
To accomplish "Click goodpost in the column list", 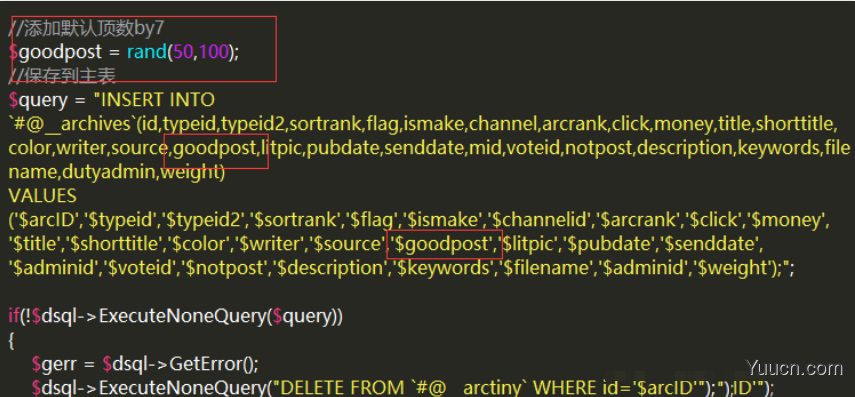I will pos(214,148).
